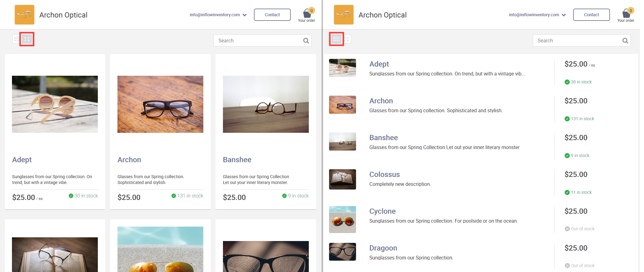Focus the Search field in left window

tap(263, 40)
